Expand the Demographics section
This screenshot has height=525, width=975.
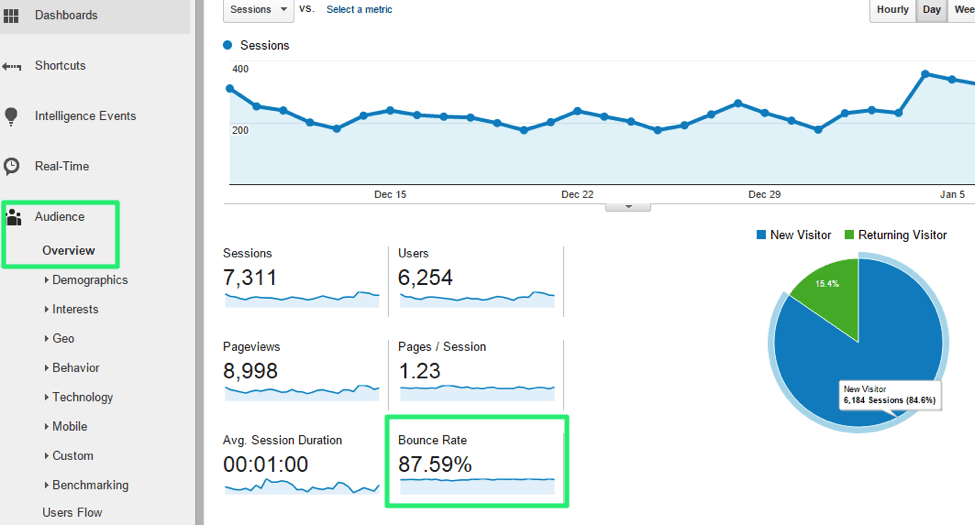tap(89, 280)
